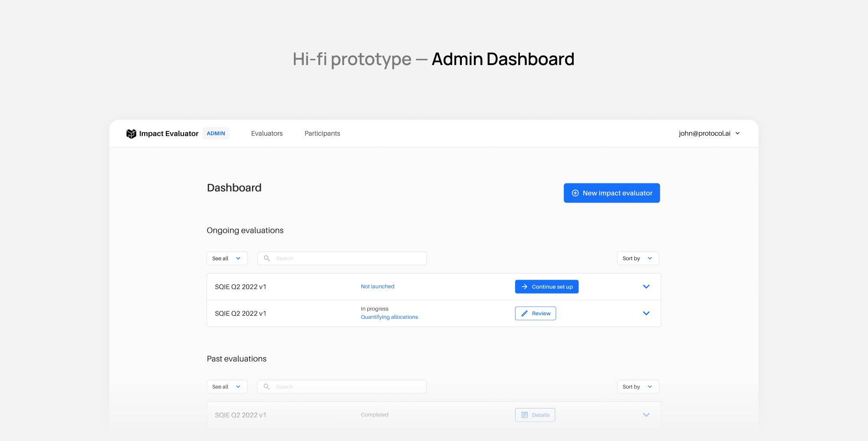Screen dimensions: 868x441
Task: Click the Not launched status link
Action: pyautogui.click(x=378, y=287)
